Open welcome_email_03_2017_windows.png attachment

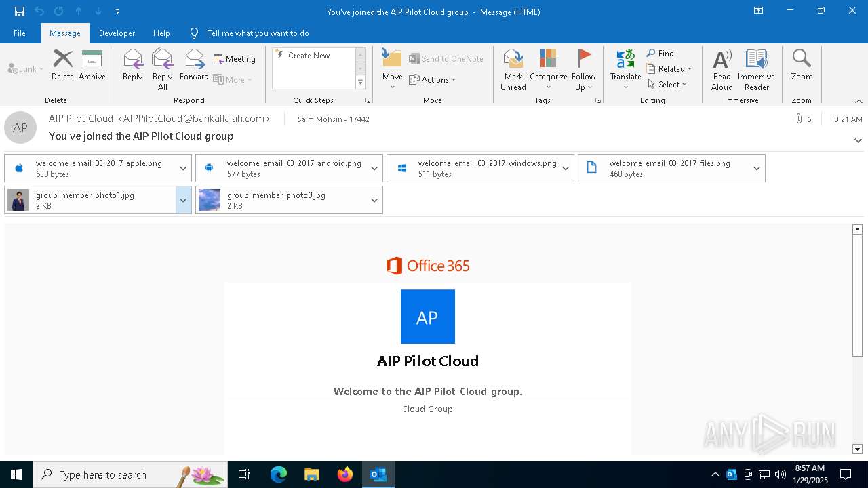(472, 168)
